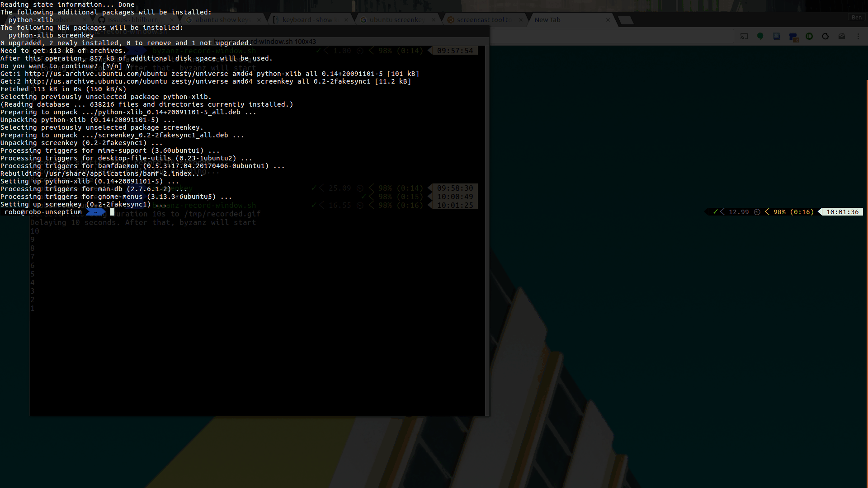
Task: Click the 10:01:36 timestamp in prompt
Action: pyautogui.click(x=842, y=212)
